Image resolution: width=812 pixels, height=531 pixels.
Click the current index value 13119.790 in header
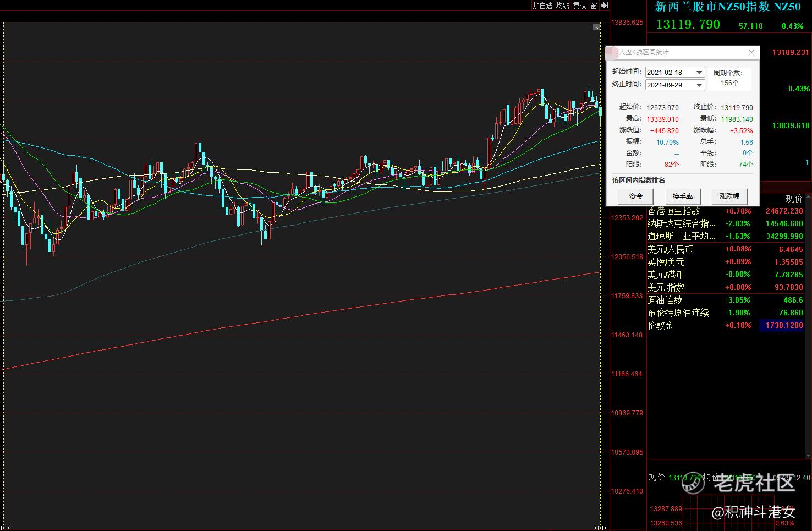coord(688,24)
